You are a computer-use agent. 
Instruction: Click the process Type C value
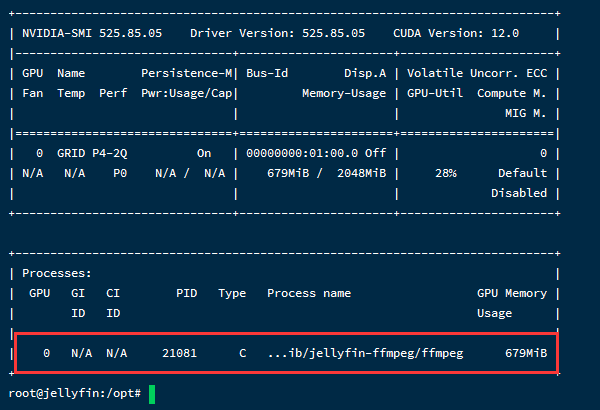point(243,353)
